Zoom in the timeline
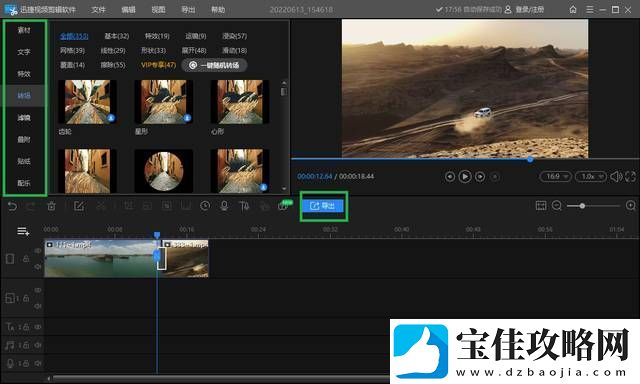 [x=631, y=206]
